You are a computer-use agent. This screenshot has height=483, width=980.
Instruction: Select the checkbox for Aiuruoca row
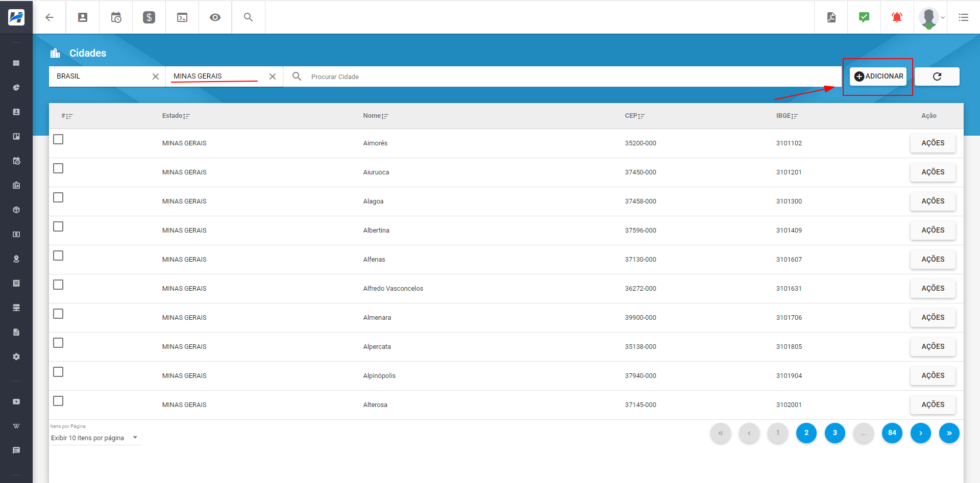[x=58, y=168]
